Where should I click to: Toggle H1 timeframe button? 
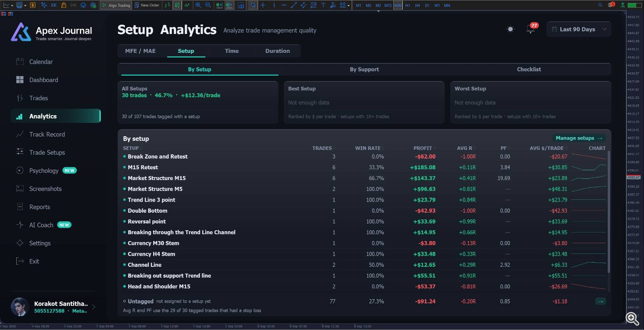tap(407, 5)
